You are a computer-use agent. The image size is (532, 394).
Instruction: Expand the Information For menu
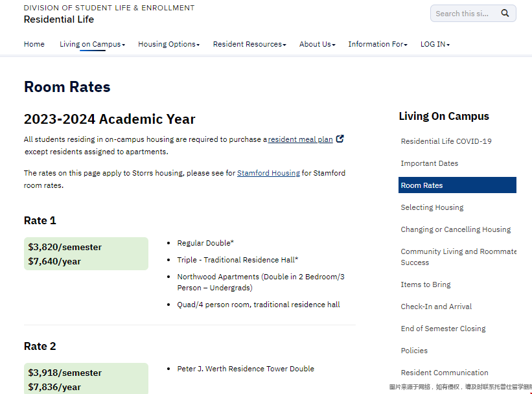(x=378, y=44)
